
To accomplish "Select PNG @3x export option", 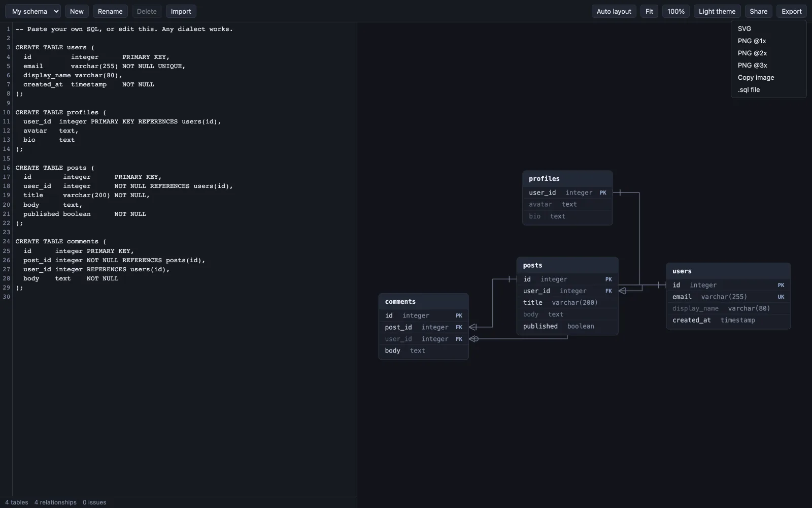I will pos(768,65).
